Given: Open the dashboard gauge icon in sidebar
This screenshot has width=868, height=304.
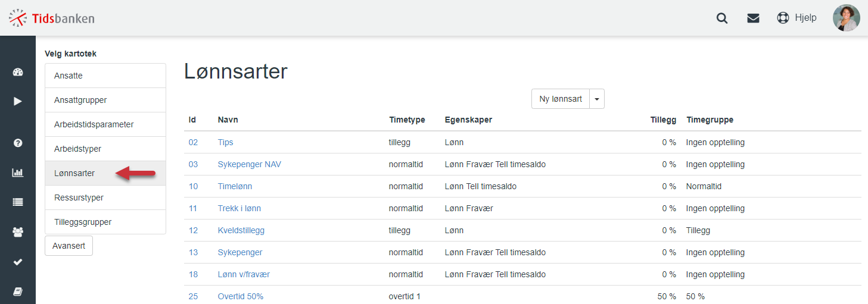Looking at the screenshot, I should click(17, 73).
